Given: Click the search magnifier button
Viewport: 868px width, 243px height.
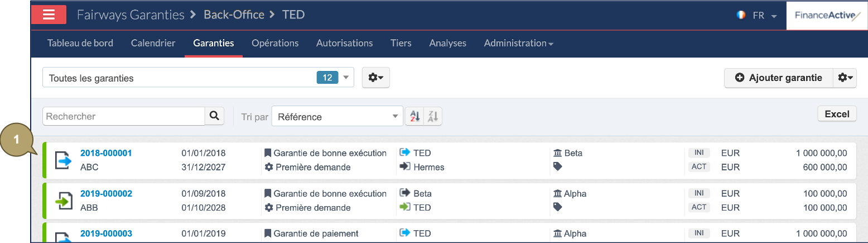Looking at the screenshot, I should coord(214,116).
